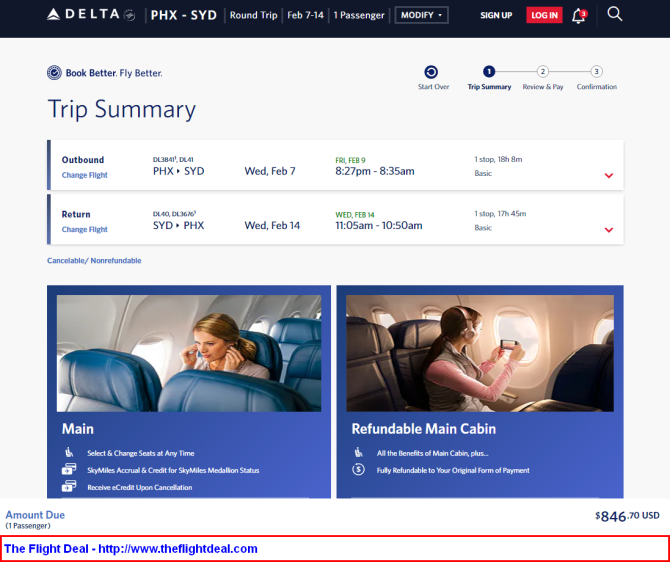670x562 pixels.
Task: Click Change Flight under Return
Action: tap(85, 230)
